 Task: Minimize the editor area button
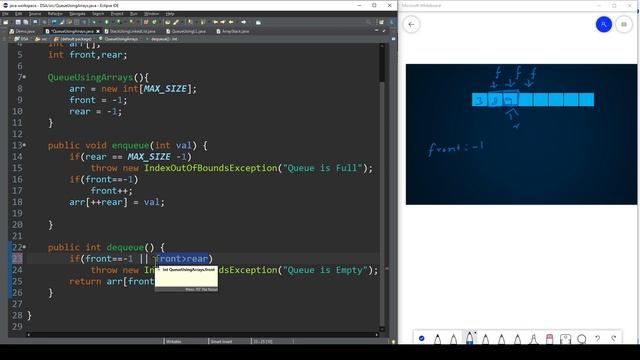tap(376, 31)
